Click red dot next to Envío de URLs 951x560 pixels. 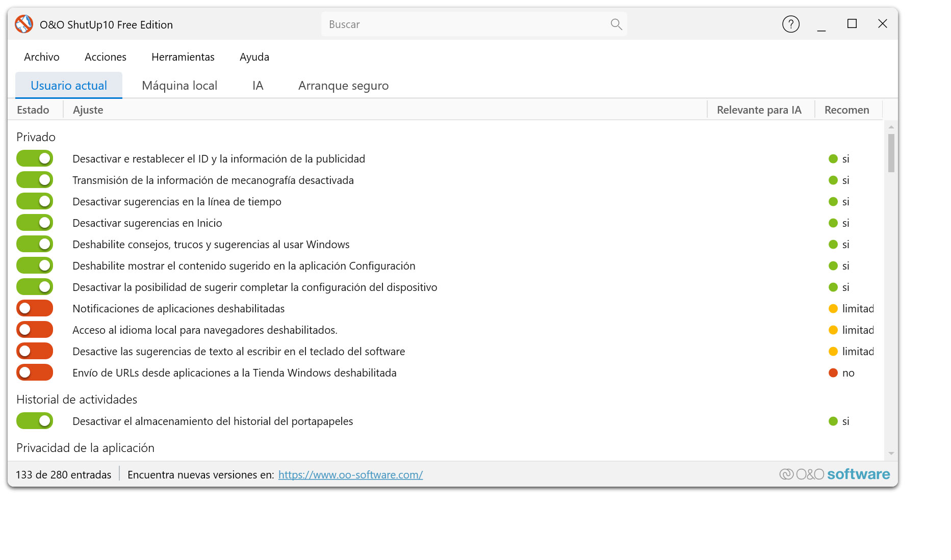pos(833,373)
